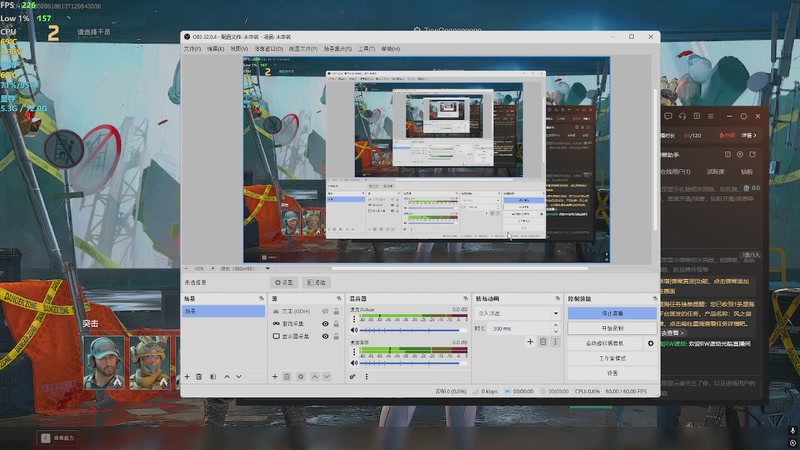Viewport: 800px width, 450px height.
Task: Toggle visibility of Text (GDI+) source
Action: [x=325, y=311]
